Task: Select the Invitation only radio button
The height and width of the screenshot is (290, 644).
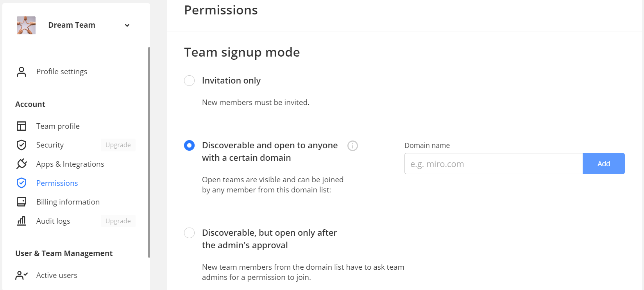Action: click(x=190, y=81)
